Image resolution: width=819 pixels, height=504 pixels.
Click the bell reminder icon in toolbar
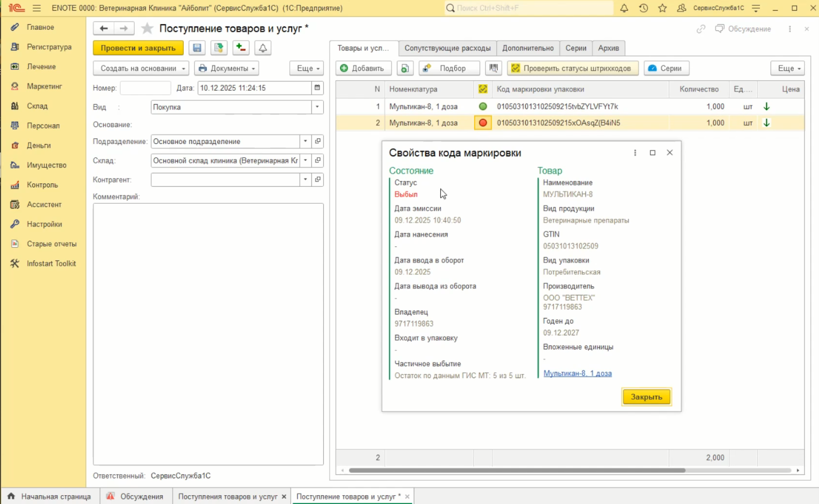point(262,48)
